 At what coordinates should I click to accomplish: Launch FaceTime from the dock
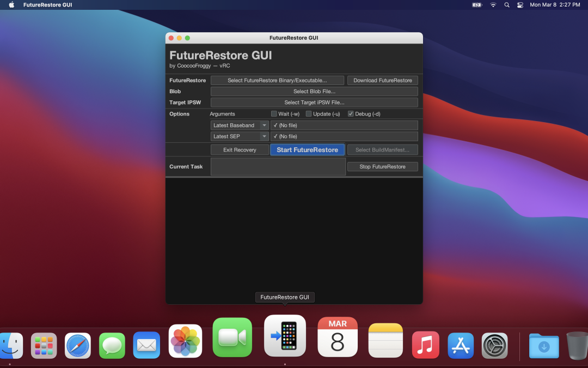click(232, 337)
